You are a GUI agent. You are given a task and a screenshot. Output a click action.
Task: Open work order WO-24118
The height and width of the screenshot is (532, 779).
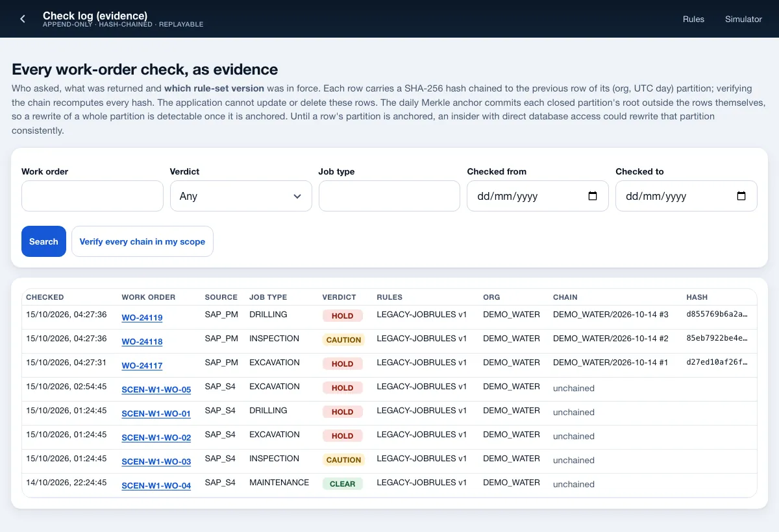point(142,342)
